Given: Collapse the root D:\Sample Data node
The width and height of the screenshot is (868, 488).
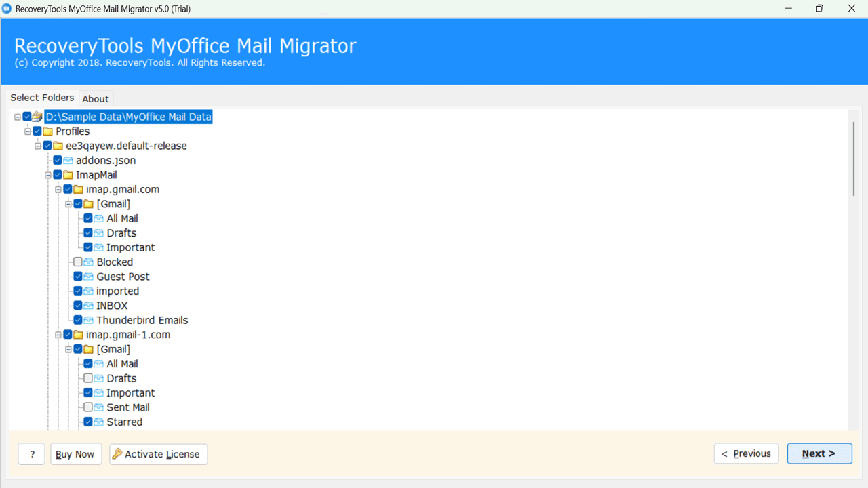Looking at the screenshot, I should [x=18, y=117].
